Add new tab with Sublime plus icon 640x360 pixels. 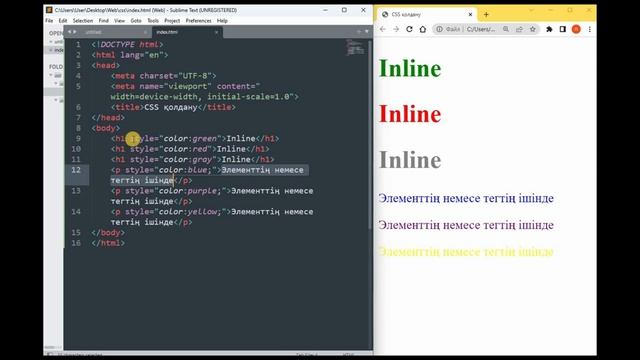359,31
